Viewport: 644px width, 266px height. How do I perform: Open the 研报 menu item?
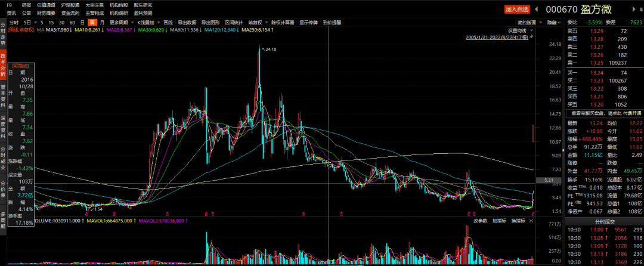point(26,5)
